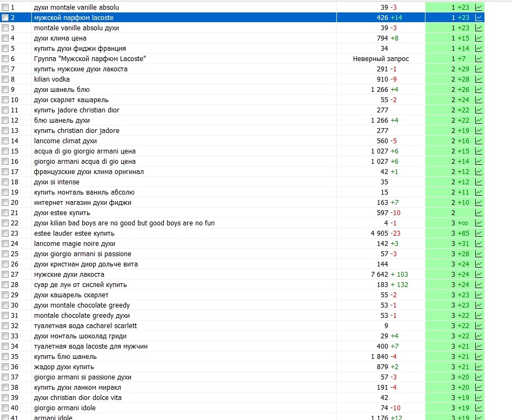Click frequency value '4 905 -23'
Image resolution: width=512 pixels, height=420 pixels.
coord(385,234)
